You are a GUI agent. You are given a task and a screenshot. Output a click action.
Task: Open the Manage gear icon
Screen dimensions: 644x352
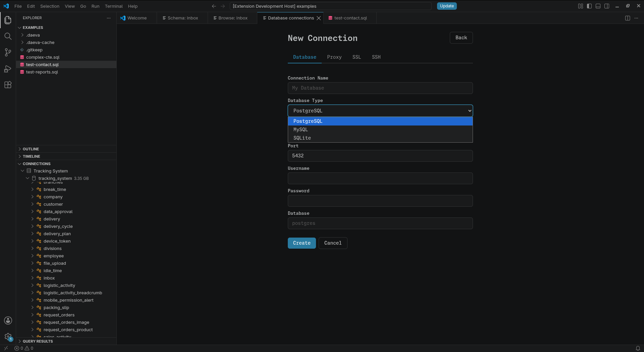click(8, 337)
